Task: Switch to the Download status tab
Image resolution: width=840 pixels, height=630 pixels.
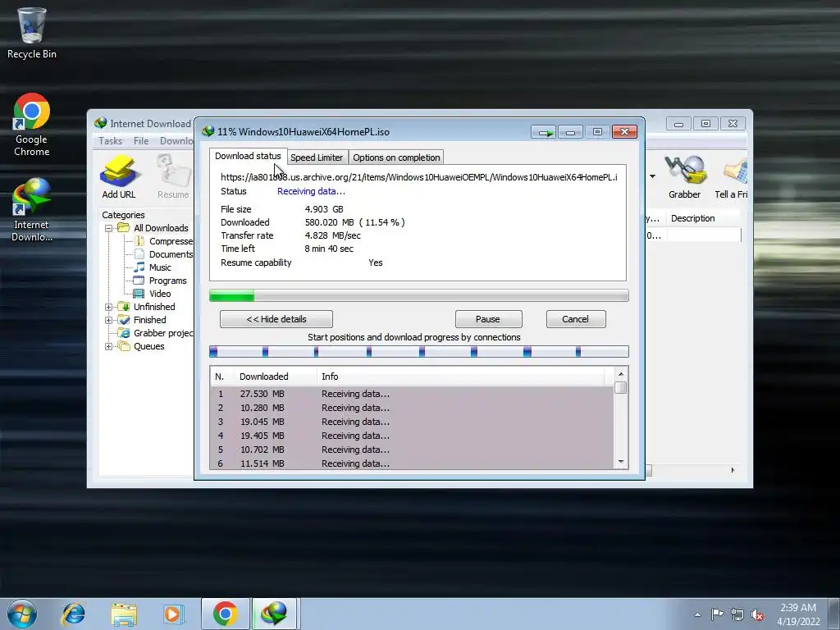Action: [248, 156]
